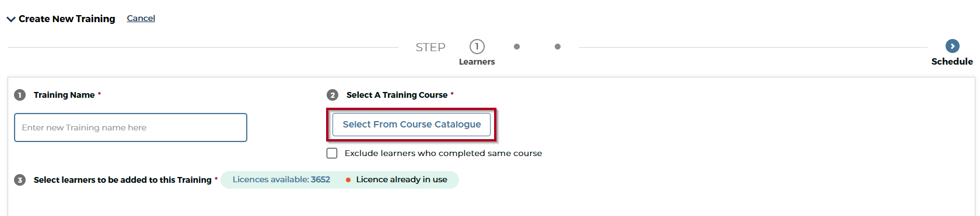Click the number 1 badge beside Training Name
This screenshot has height=216, width=980.
(20, 95)
